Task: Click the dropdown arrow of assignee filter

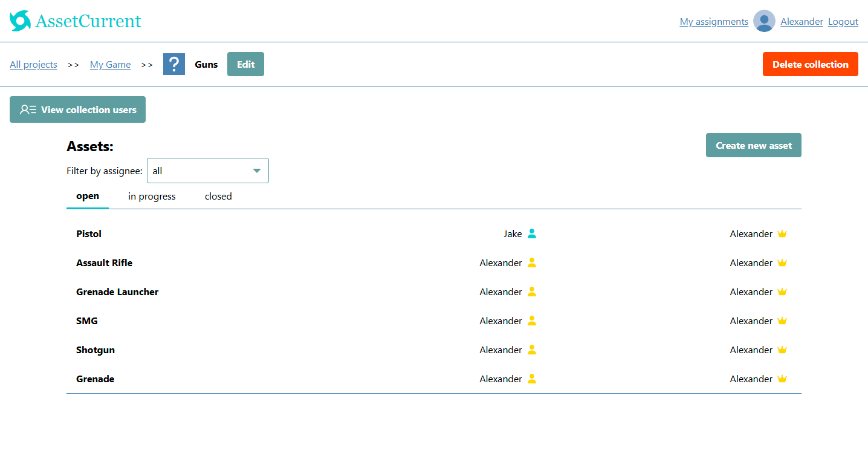Action: (257, 171)
